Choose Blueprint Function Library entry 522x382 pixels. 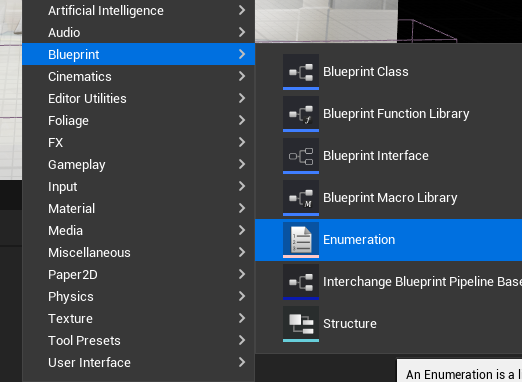point(388,114)
